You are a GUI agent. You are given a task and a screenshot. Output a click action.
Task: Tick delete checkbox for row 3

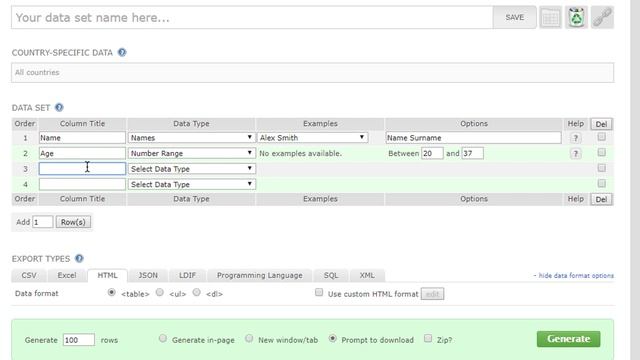[x=601, y=168]
